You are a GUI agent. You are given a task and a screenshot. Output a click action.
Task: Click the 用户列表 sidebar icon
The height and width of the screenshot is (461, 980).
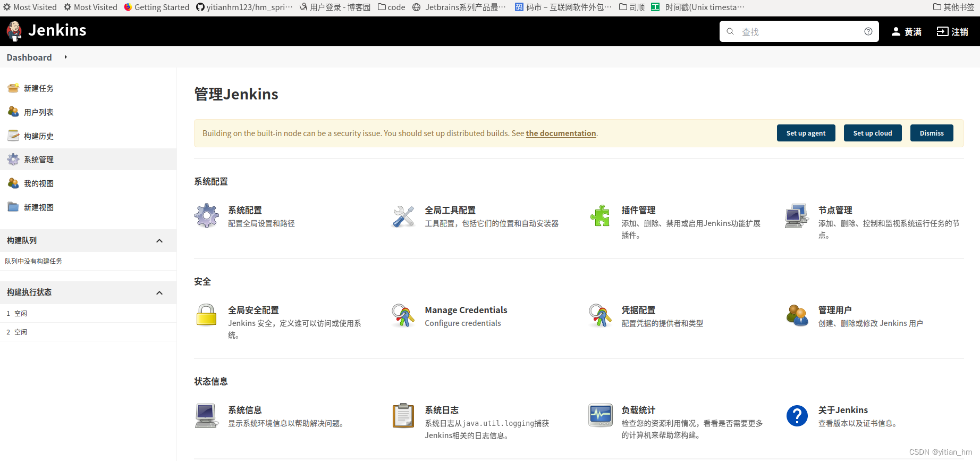point(13,112)
